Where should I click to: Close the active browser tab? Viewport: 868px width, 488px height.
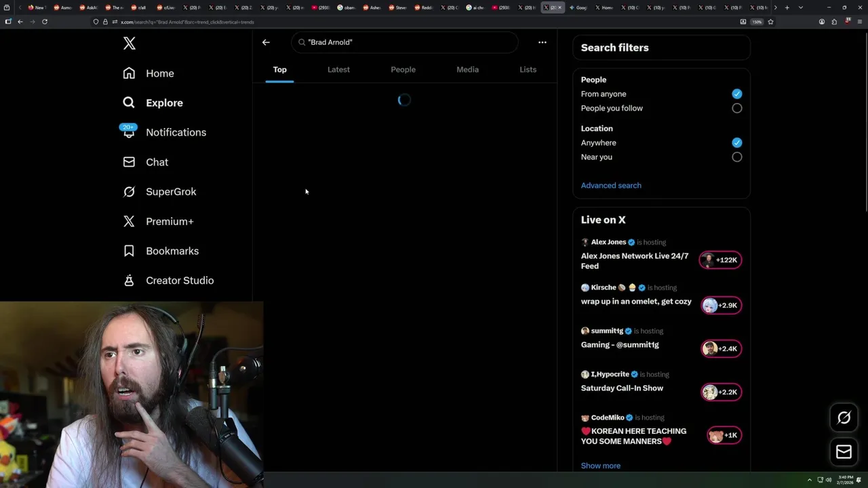(x=559, y=7)
